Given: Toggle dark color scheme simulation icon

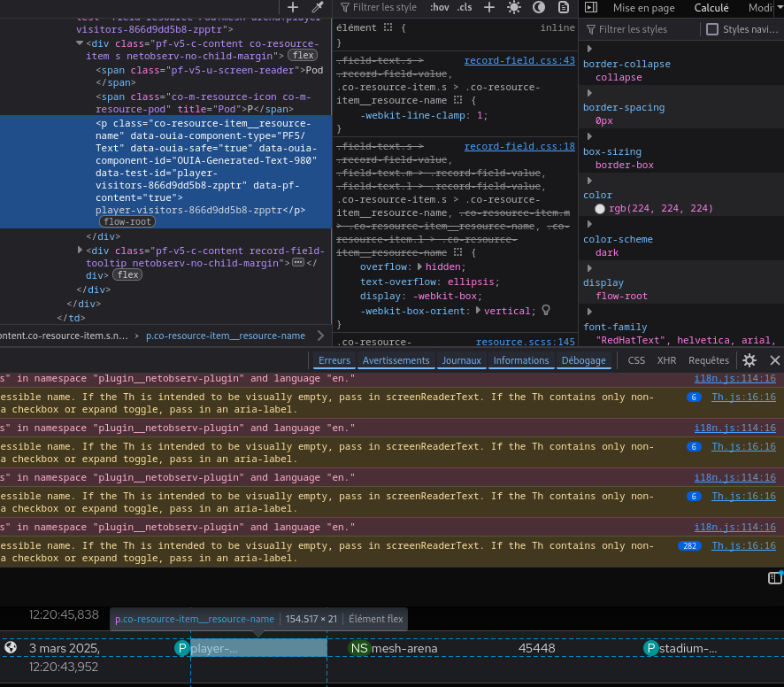Looking at the screenshot, I should tap(539, 7).
